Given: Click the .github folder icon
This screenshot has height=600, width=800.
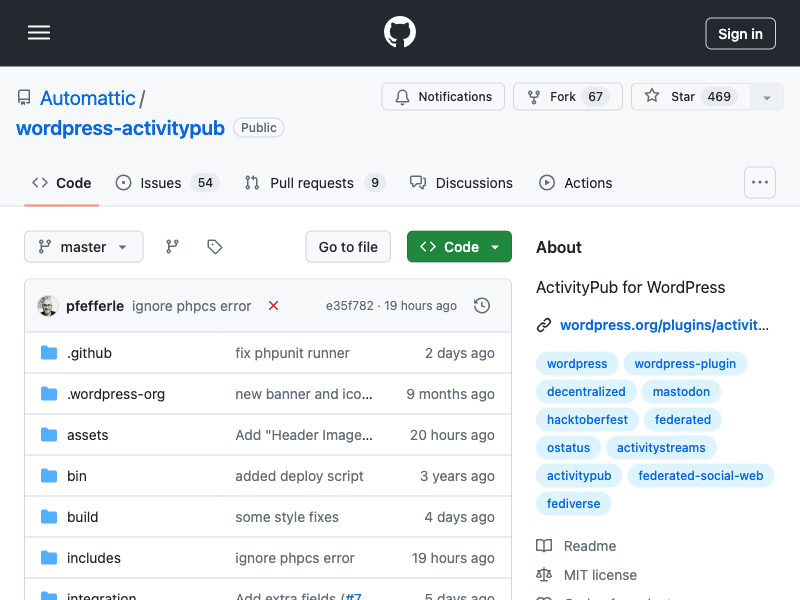Looking at the screenshot, I should pos(49,353).
